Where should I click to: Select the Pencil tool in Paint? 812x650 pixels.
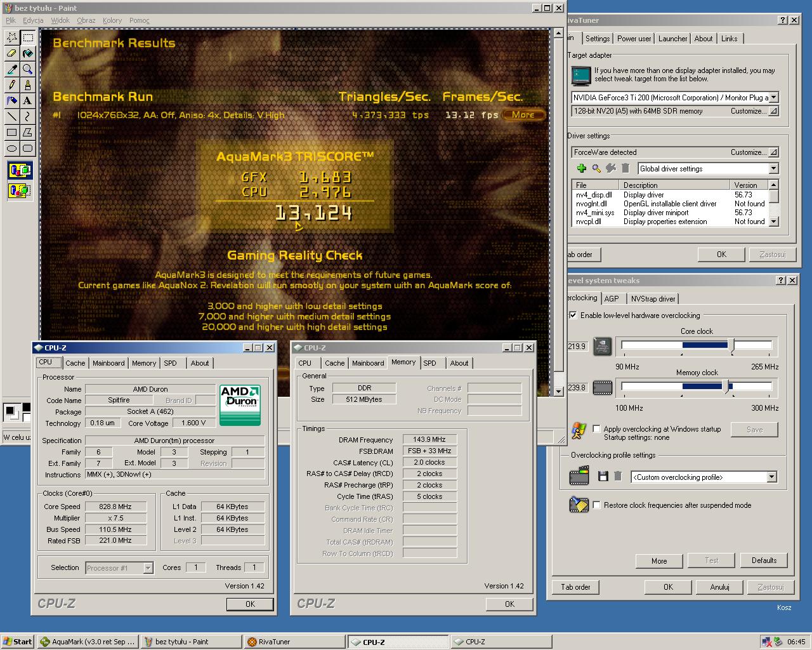coord(11,85)
